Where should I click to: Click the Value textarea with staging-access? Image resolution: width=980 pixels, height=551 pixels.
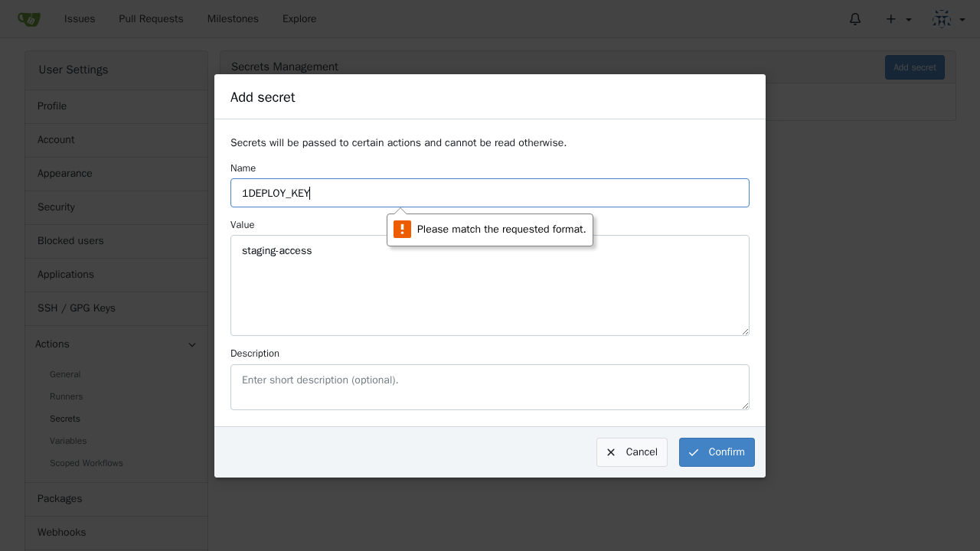[490, 285]
